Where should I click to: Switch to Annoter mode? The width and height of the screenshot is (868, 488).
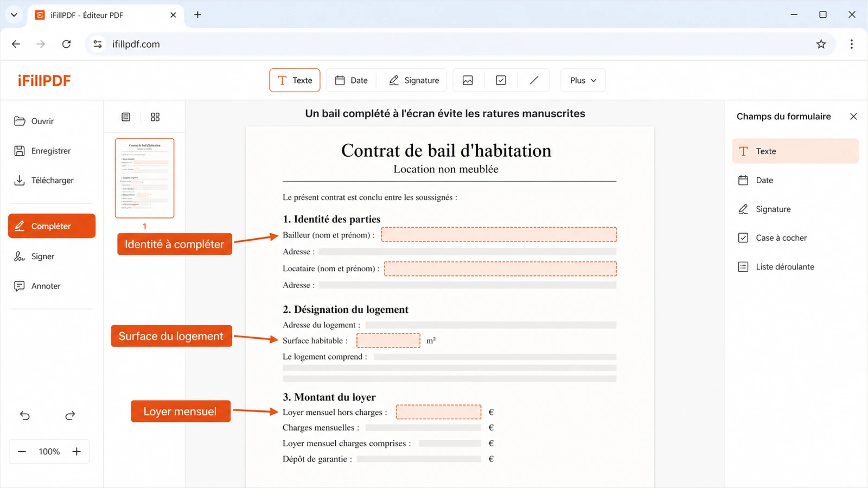tap(37, 286)
